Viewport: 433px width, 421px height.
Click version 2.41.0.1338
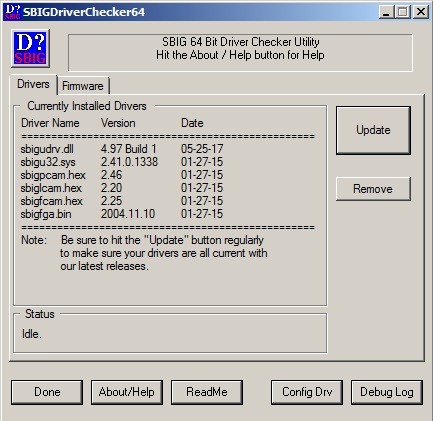(x=129, y=162)
